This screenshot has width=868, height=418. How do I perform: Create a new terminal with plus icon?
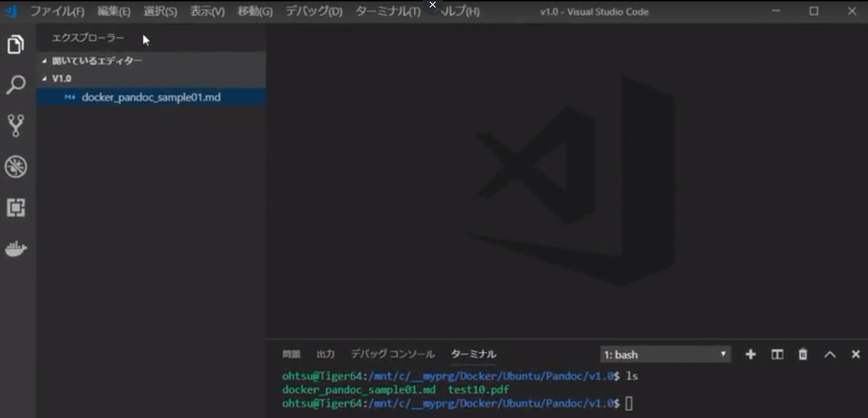[x=751, y=354]
